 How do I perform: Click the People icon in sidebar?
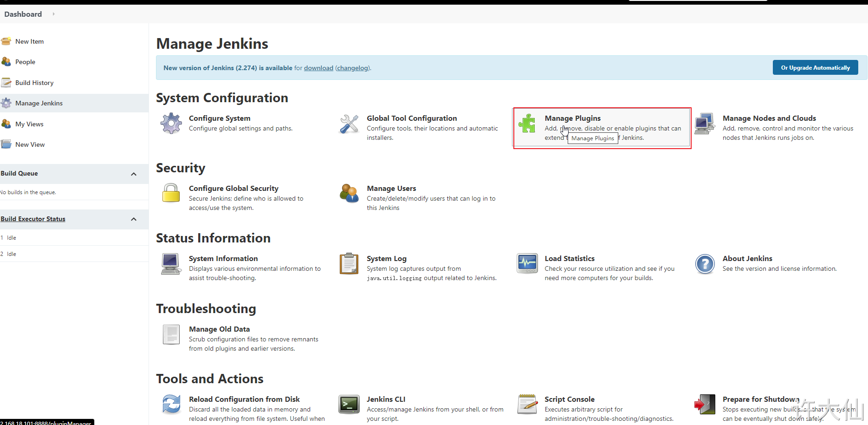(x=6, y=62)
